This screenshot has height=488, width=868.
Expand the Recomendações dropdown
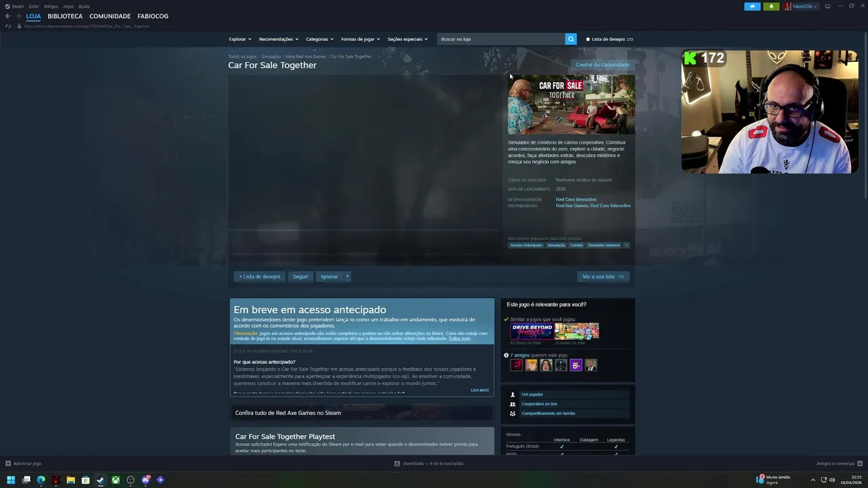(x=279, y=39)
